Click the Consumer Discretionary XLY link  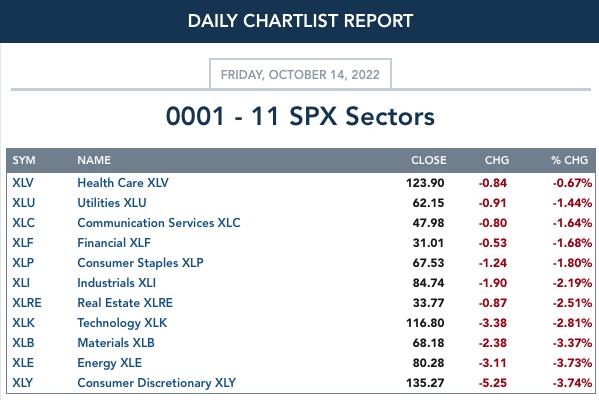click(156, 383)
